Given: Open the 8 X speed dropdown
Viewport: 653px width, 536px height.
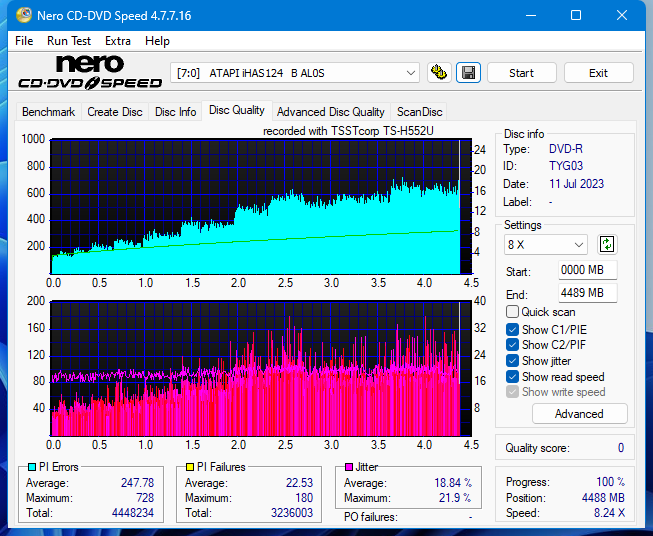Looking at the screenshot, I should coord(546,244).
